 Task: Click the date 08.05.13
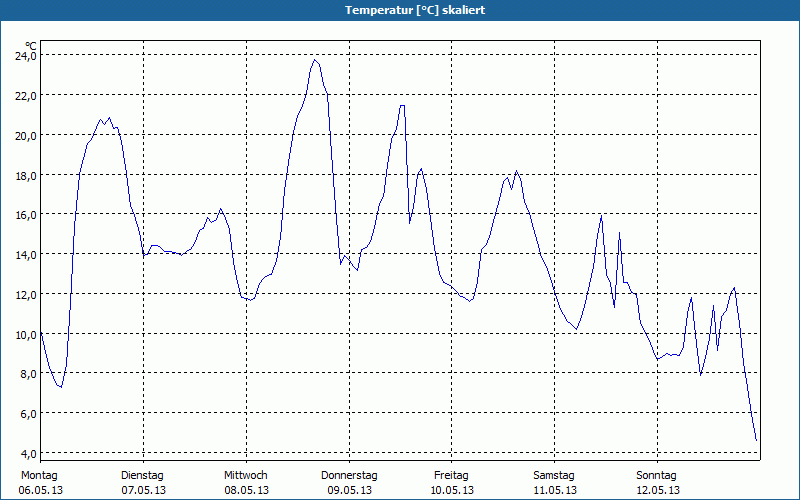tap(246, 490)
